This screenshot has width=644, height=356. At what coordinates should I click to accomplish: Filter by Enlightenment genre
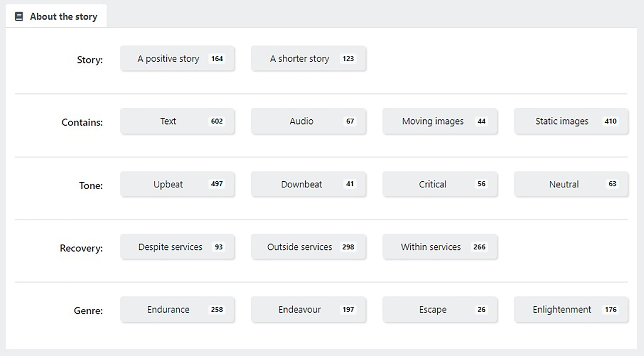[571, 309]
